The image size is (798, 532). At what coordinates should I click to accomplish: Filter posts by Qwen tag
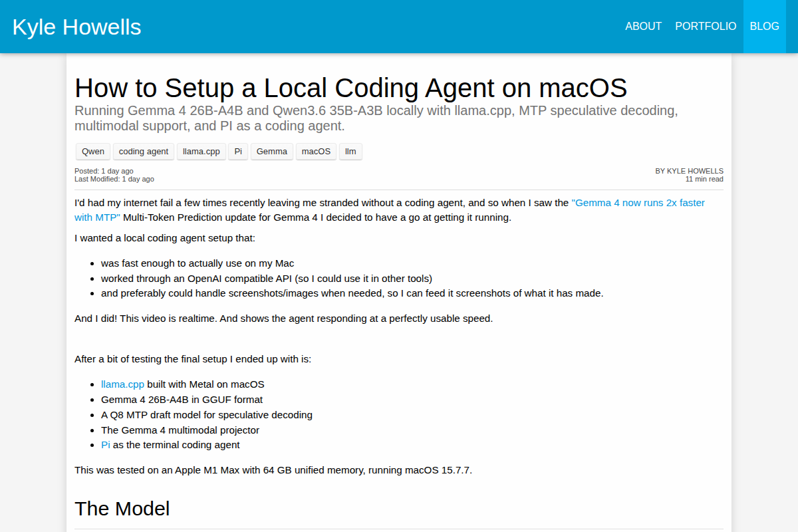(x=93, y=152)
